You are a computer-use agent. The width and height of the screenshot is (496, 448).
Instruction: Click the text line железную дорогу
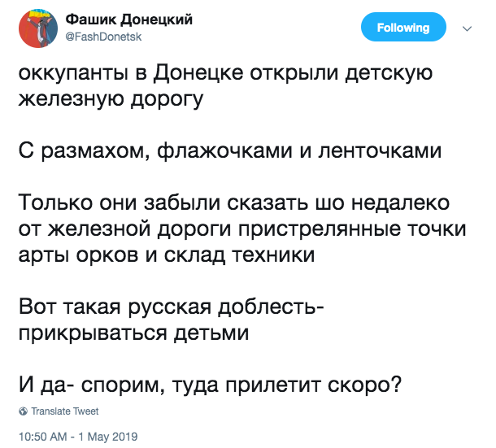[111, 99]
